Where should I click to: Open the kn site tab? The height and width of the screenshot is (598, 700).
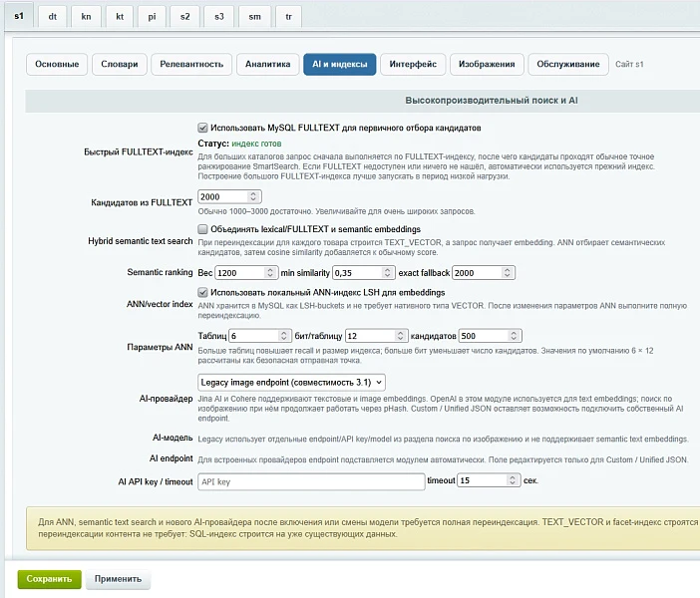[86, 17]
